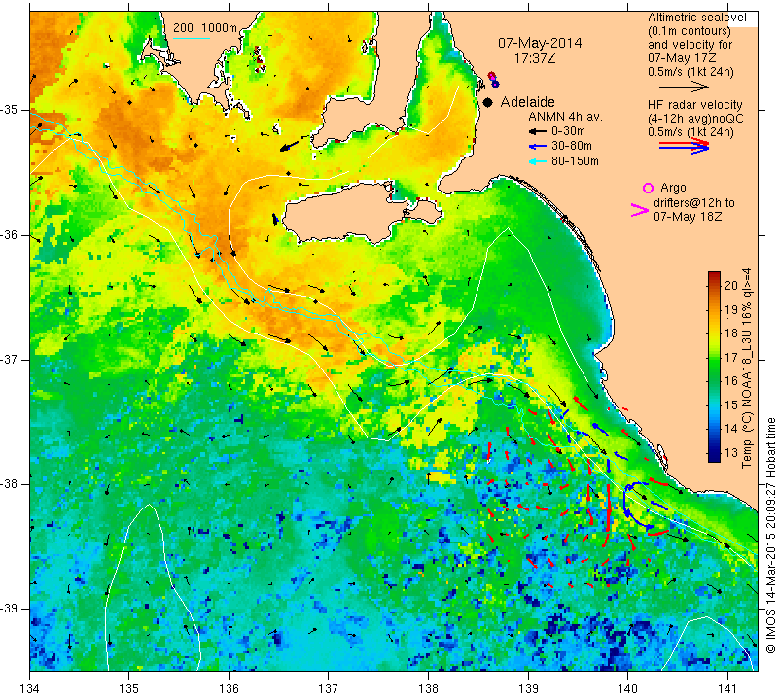The width and height of the screenshot is (778, 700).
Task: Click the 140 longitude axis label
Action: 627,689
